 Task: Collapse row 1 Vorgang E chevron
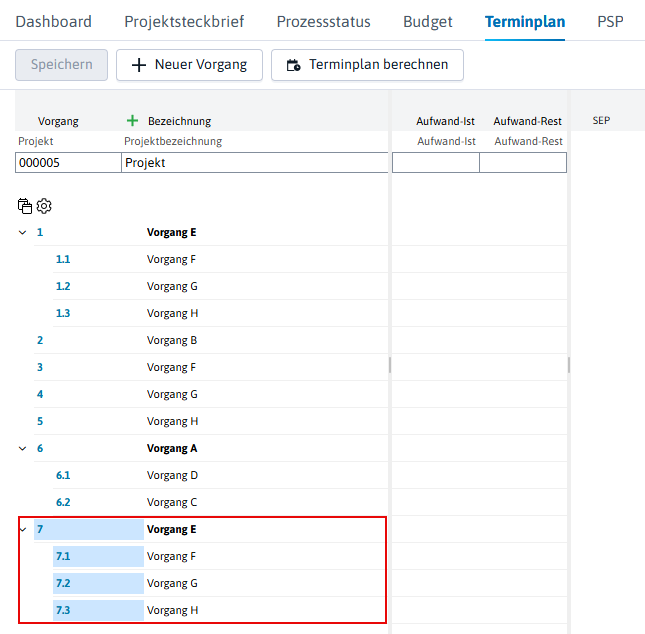(x=23, y=232)
